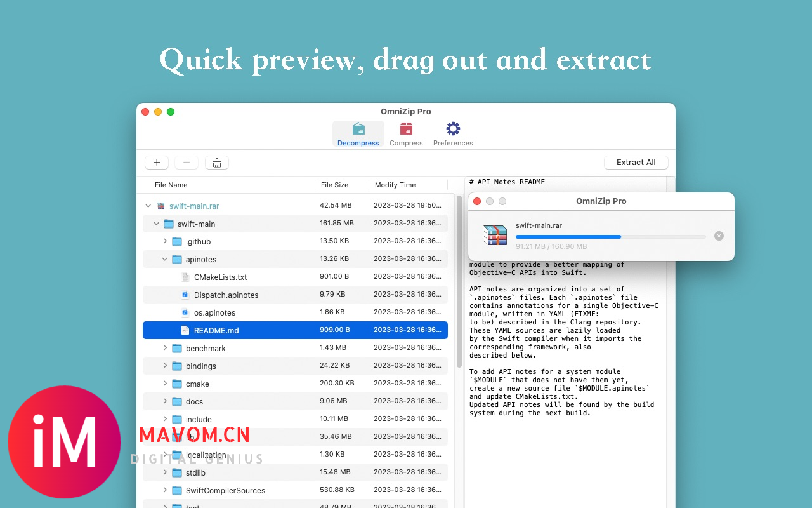Screen dimensions: 812x508
Task: Switch to the Compress tab
Action: click(406, 134)
